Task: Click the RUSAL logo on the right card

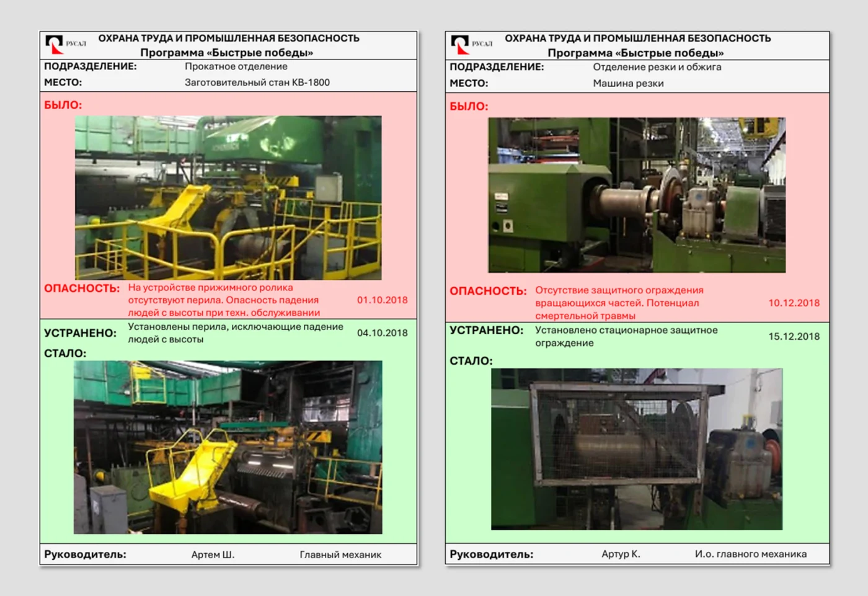Action: pos(471,45)
